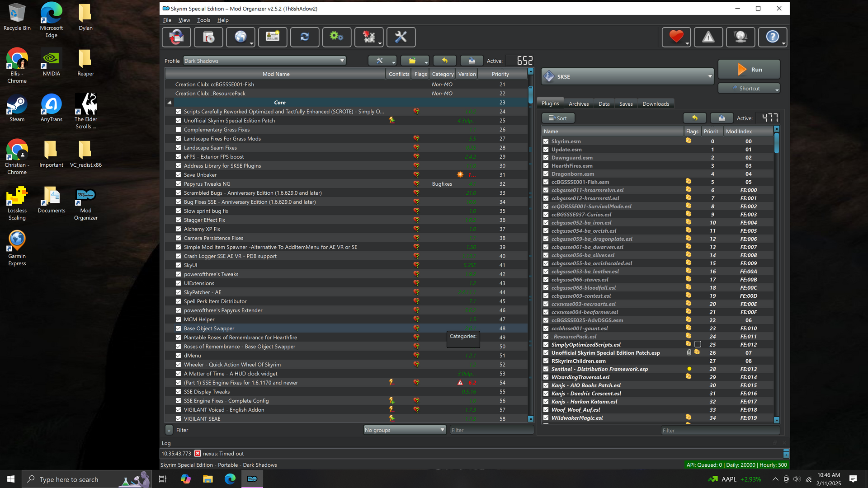Sort mods by Priority column header
This screenshot has width=868, height=488.
(x=500, y=74)
